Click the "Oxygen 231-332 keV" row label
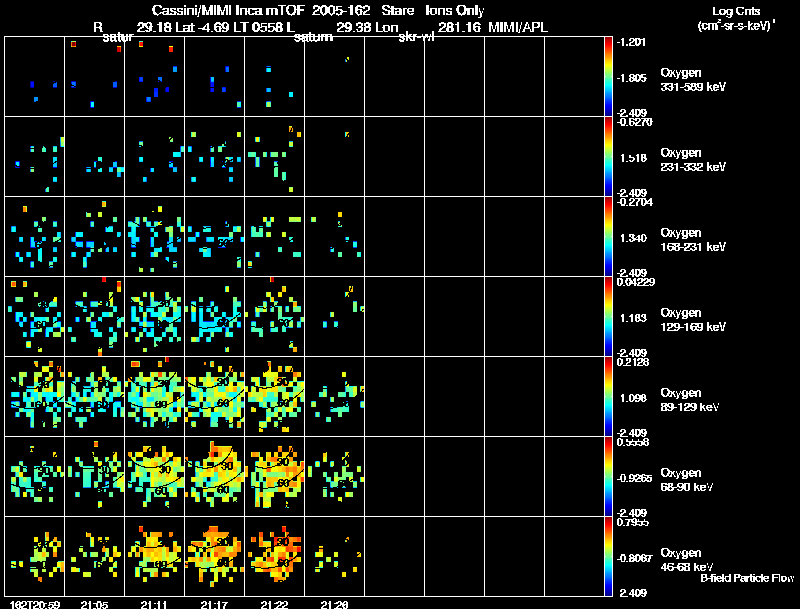 pos(693,160)
